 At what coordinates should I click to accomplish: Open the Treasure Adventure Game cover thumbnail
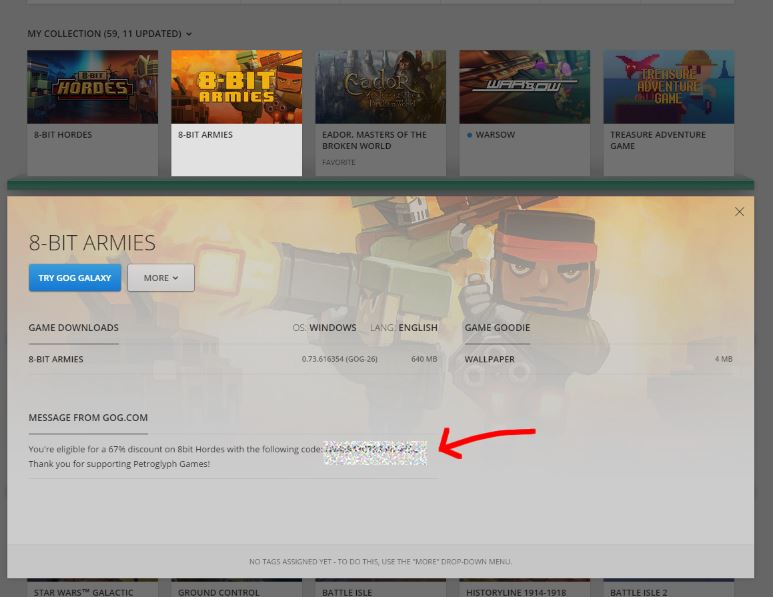pyautogui.click(x=668, y=87)
